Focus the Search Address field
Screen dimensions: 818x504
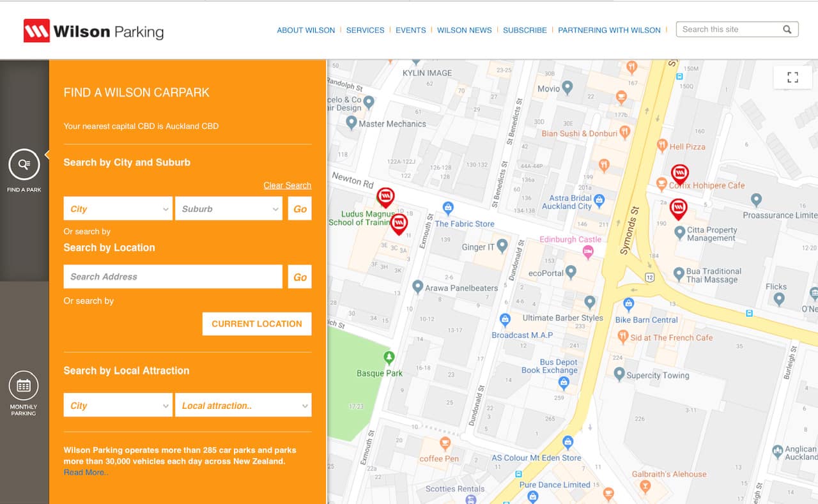point(173,277)
